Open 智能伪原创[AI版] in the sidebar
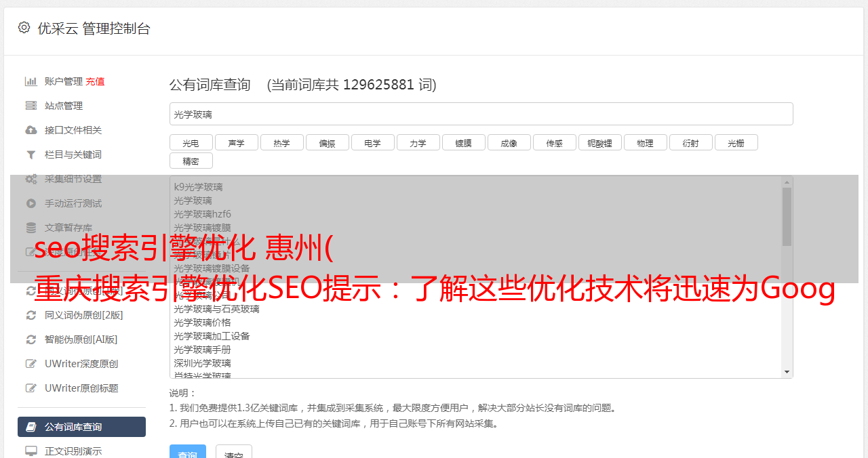The height and width of the screenshot is (458, 868). coord(81,339)
